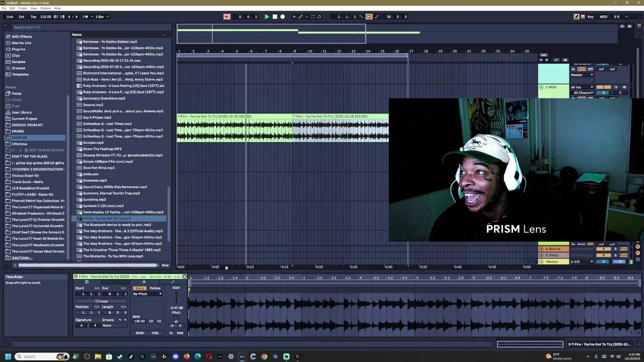644x362 pixels.
Task: Open the File menu
Action: tap(5, 8)
